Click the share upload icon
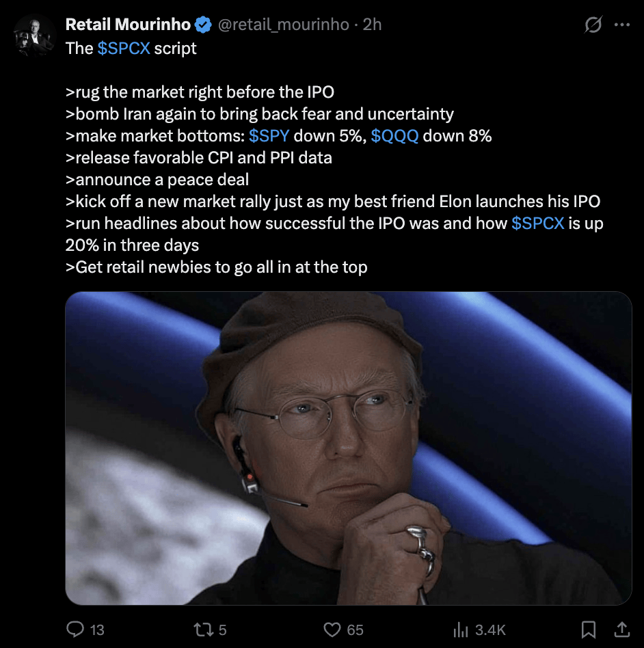The image size is (644, 648). (622, 630)
